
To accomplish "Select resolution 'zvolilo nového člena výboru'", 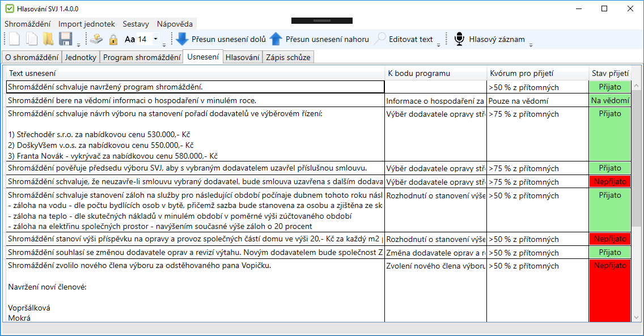I will tap(196, 291).
